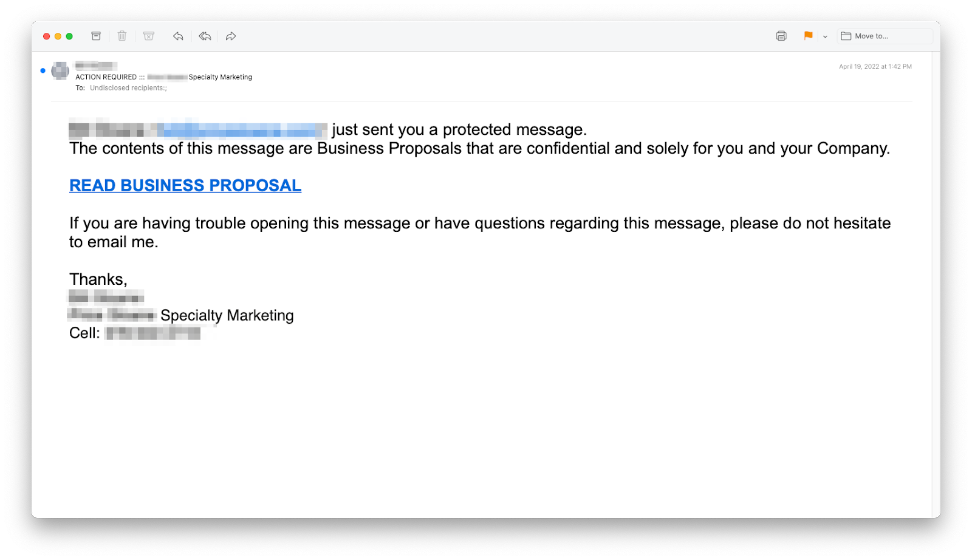Open the Move to folder picker

tap(884, 36)
